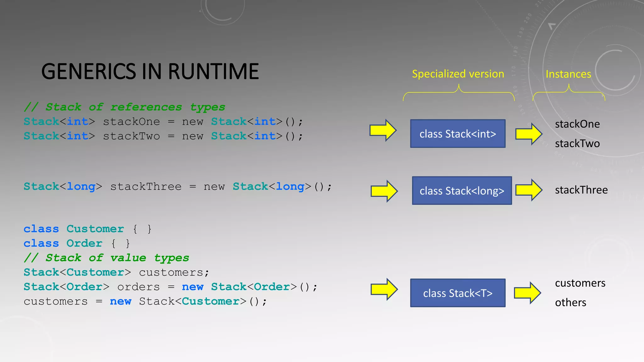Select the class Stack<long> blue box

coord(462,191)
